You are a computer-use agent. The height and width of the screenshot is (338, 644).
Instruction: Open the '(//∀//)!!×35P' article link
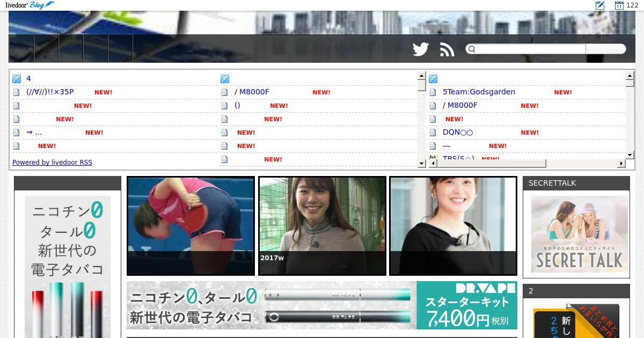tap(50, 92)
